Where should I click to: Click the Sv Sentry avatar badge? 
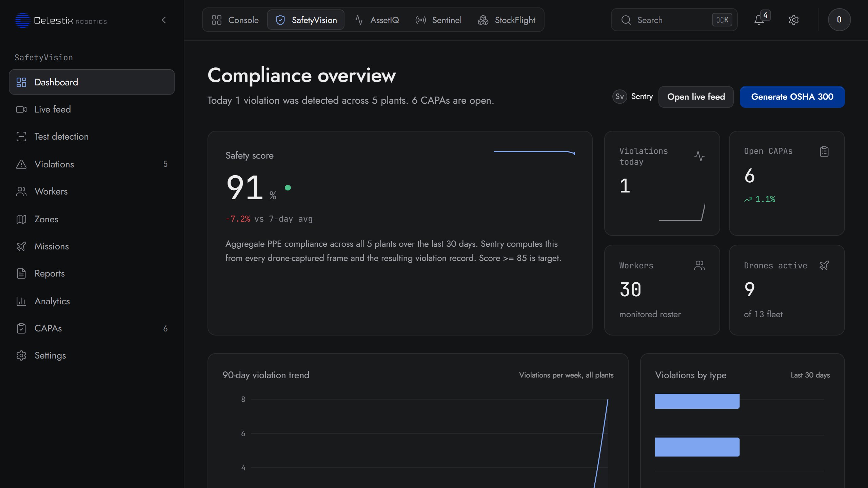pos(620,97)
